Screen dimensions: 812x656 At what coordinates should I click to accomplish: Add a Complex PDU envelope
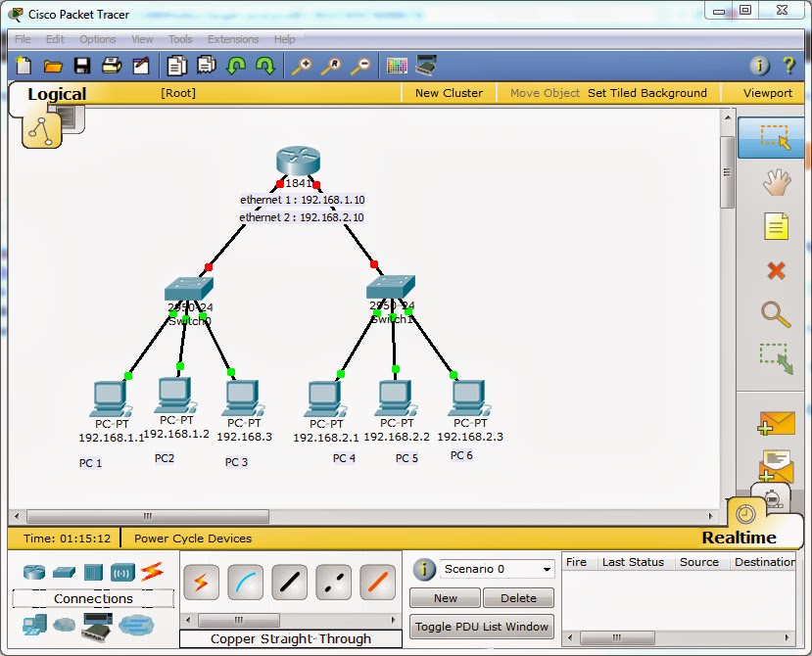pos(776,465)
